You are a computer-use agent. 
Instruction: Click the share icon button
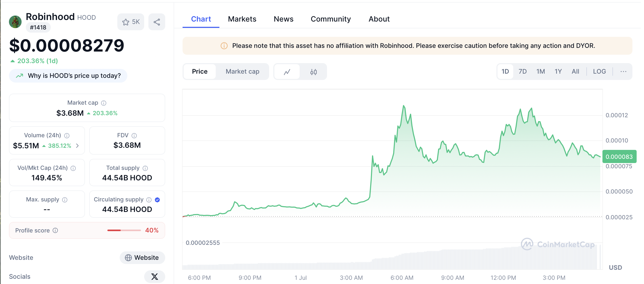(x=157, y=22)
